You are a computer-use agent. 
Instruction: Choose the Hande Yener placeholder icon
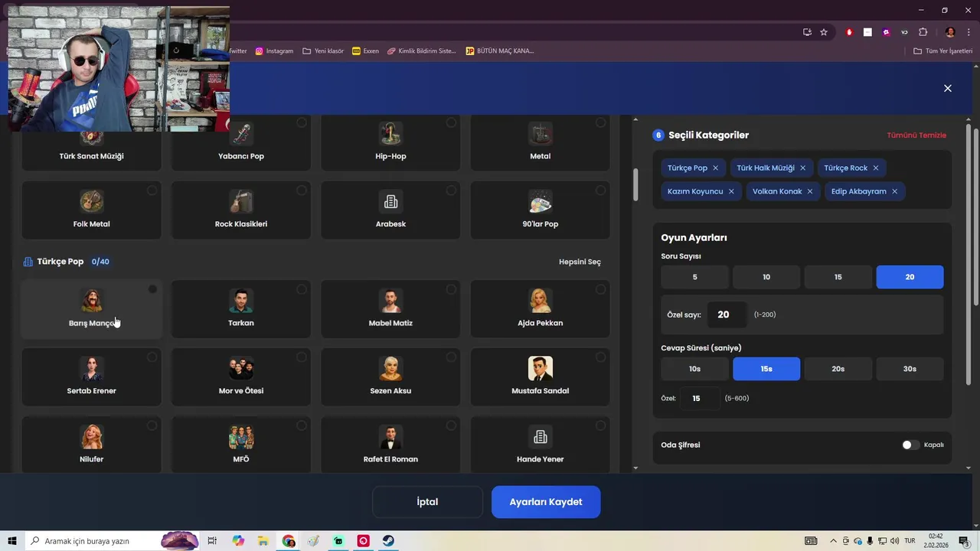coord(541,437)
